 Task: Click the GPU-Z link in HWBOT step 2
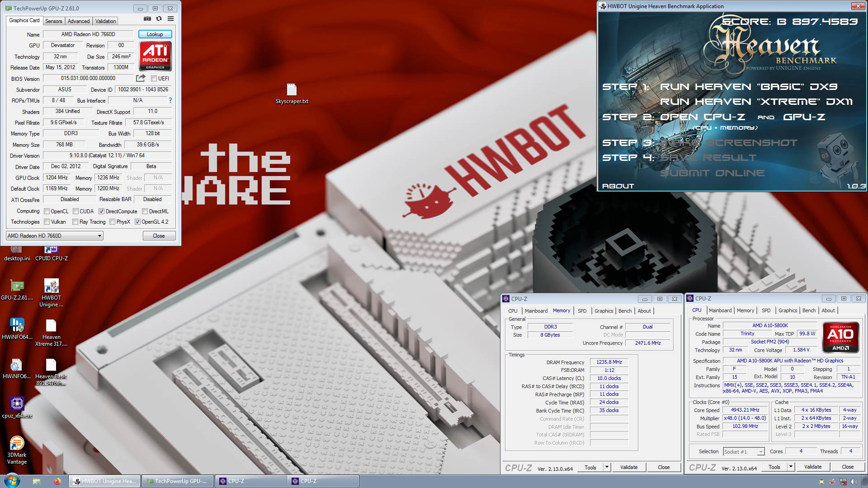(x=804, y=117)
